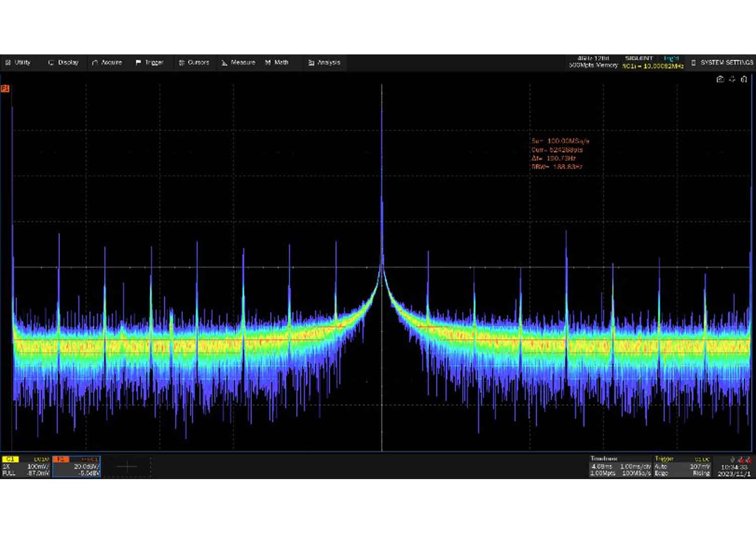Screen dimensions: 756x534
Task: Open the Acquire menu
Action: (x=107, y=62)
